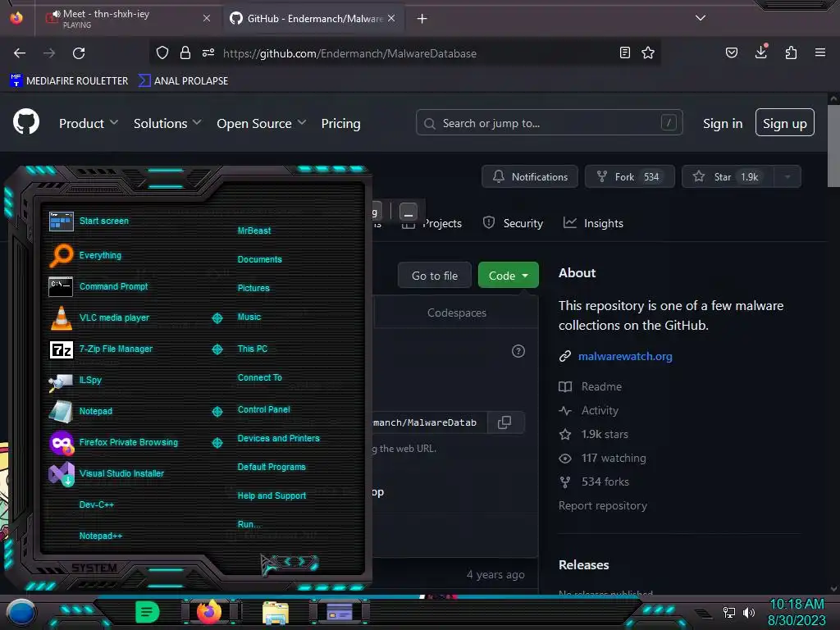Open Firefox downloads panel
The height and width of the screenshot is (630, 840).
(760, 52)
